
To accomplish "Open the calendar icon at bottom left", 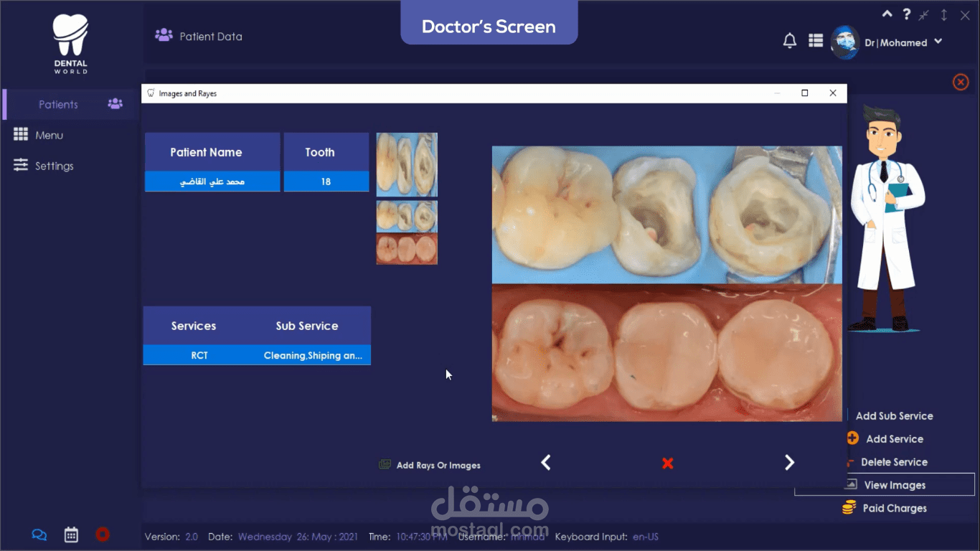I will coord(71,534).
